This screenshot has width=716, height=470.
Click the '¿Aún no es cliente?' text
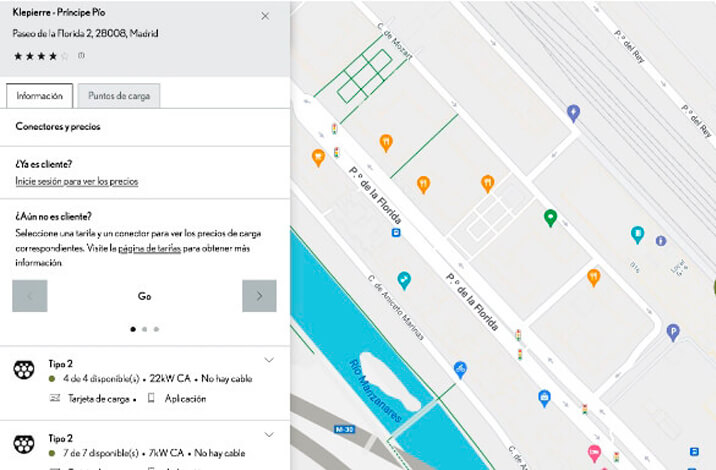53,216
